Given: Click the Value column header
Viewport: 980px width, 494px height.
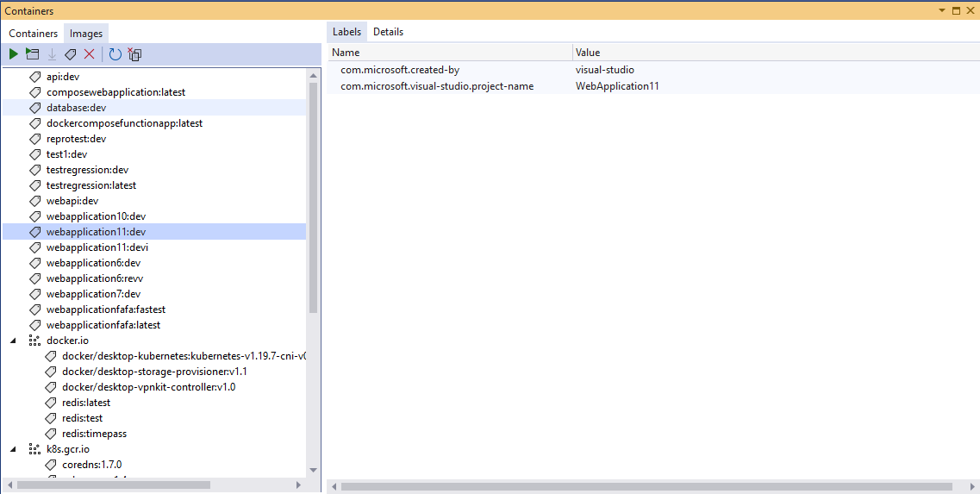Looking at the screenshot, I should tap(777, 53).
